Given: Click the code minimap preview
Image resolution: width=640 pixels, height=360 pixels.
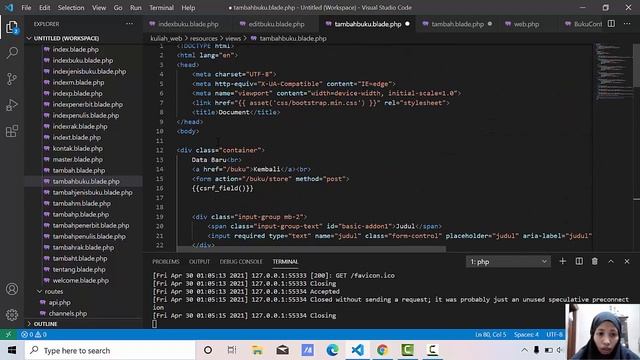Looking at the screenshot, I should pyautogui.click(x=612, y=71).
